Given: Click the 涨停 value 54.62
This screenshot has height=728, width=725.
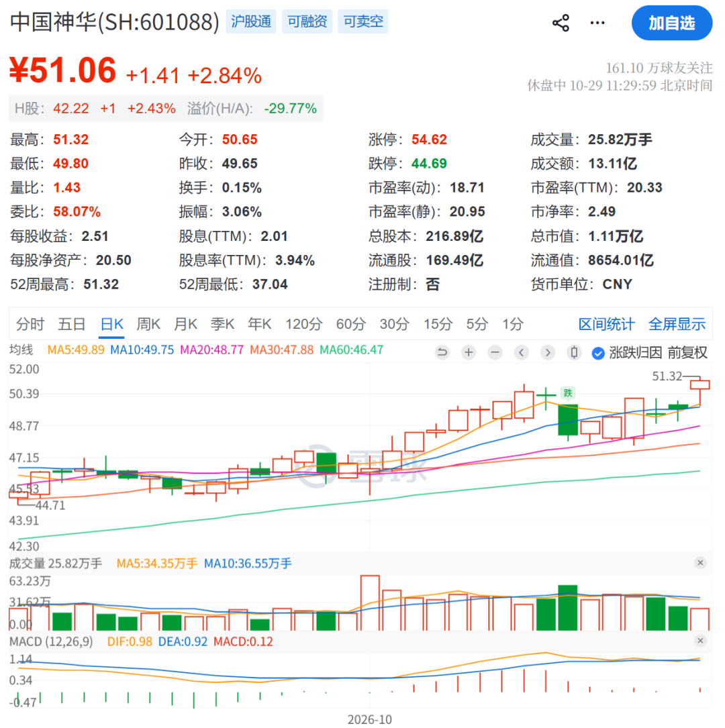Looking at the screenshot, I should 429,140.
